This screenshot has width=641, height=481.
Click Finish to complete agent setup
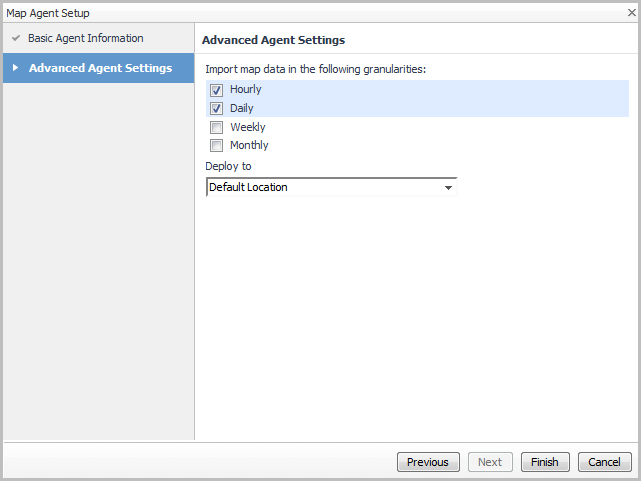545,462
